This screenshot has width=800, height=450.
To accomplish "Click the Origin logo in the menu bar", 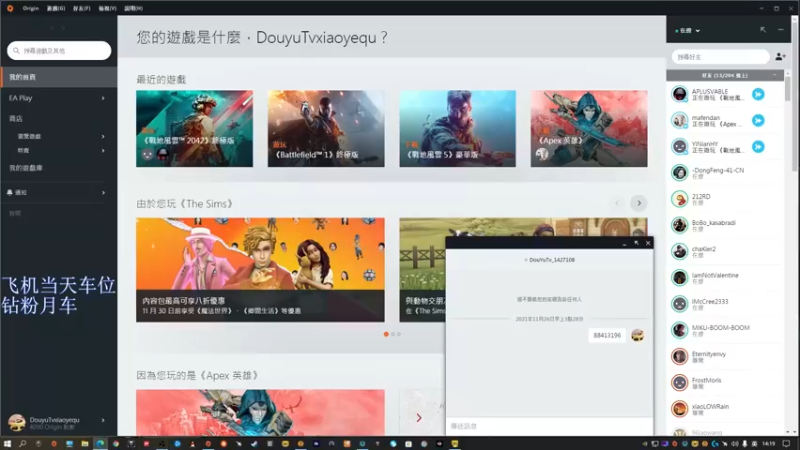I will click(10, 8).
